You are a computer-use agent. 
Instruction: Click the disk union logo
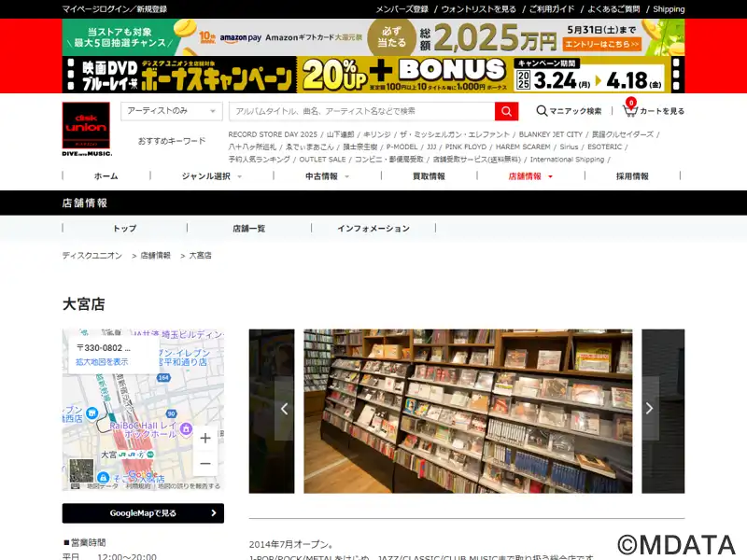86,129
